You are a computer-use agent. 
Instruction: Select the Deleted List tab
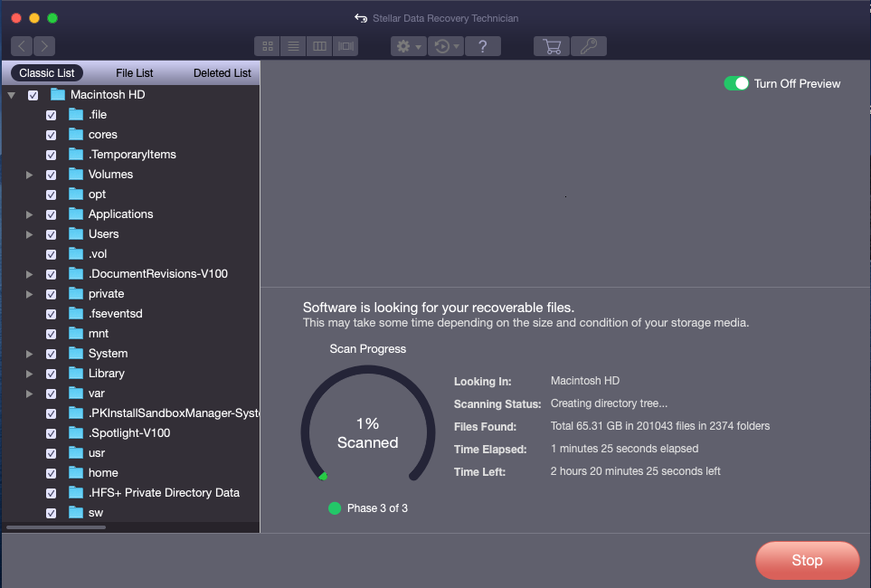(222, 72)
